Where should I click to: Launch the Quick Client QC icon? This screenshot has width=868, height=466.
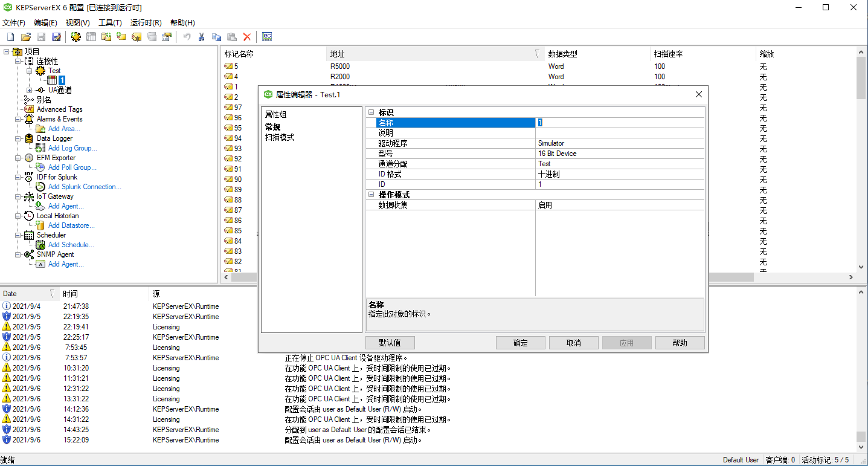click(x=267, y=37)
